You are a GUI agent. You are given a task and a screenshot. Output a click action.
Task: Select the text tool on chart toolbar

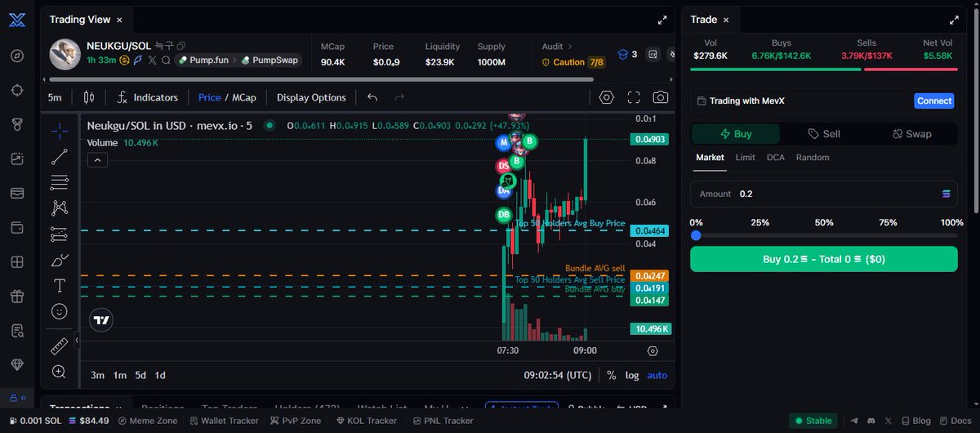pos(59,285)
